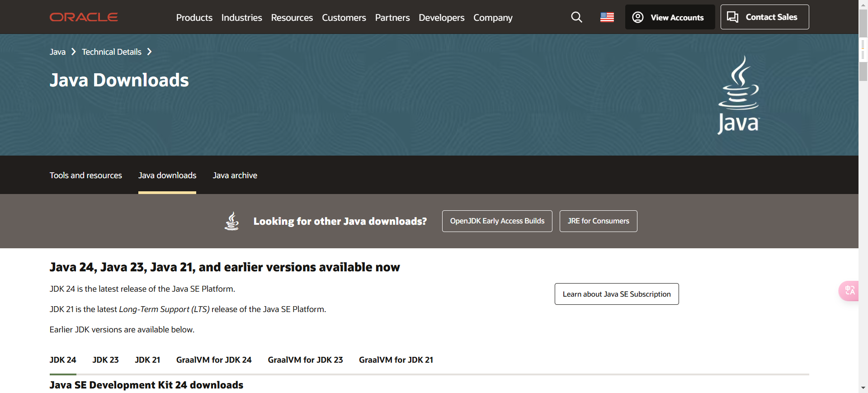Select the JDK 23 tab
Screen dimensions: 868x393
106,360
